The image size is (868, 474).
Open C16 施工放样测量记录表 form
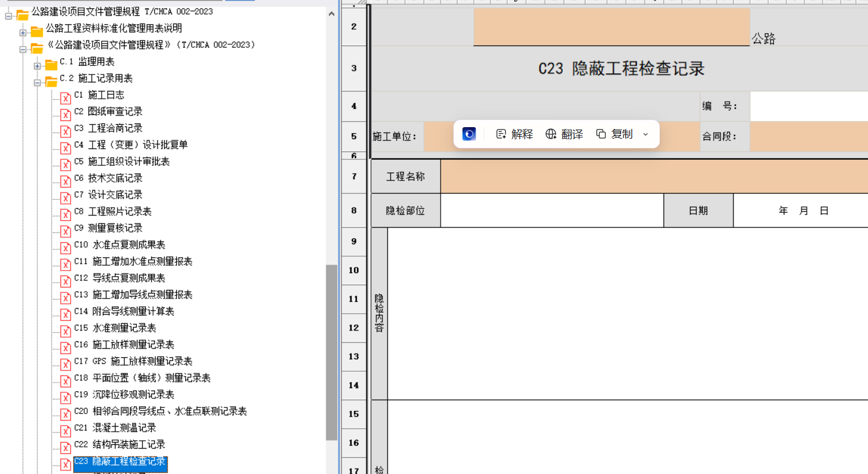tap(124, 344)
